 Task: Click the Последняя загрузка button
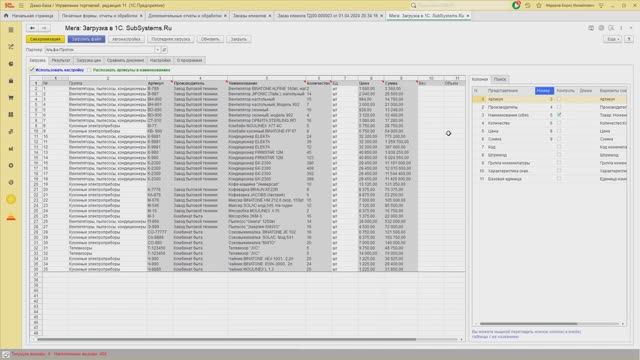(x=171, y=39)
